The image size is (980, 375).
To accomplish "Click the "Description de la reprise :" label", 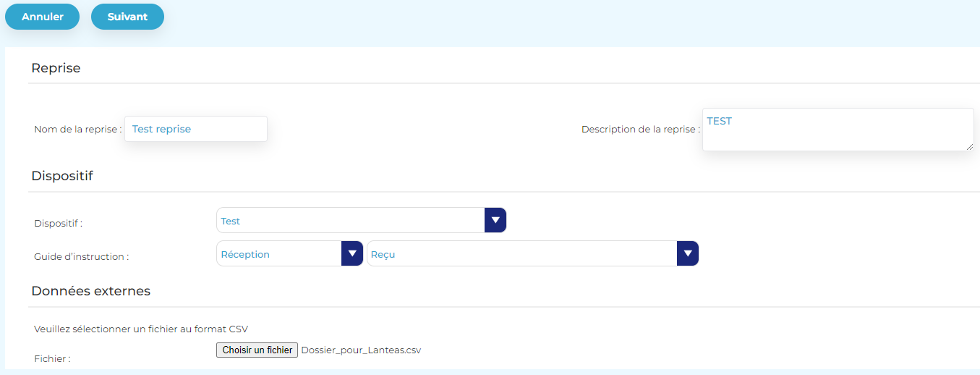I will click(640, 130).
